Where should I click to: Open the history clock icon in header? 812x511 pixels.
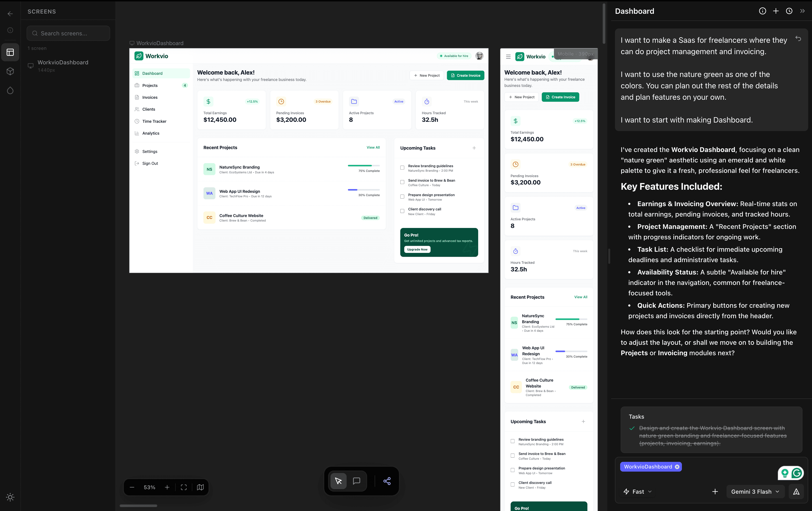pos(789,11)
